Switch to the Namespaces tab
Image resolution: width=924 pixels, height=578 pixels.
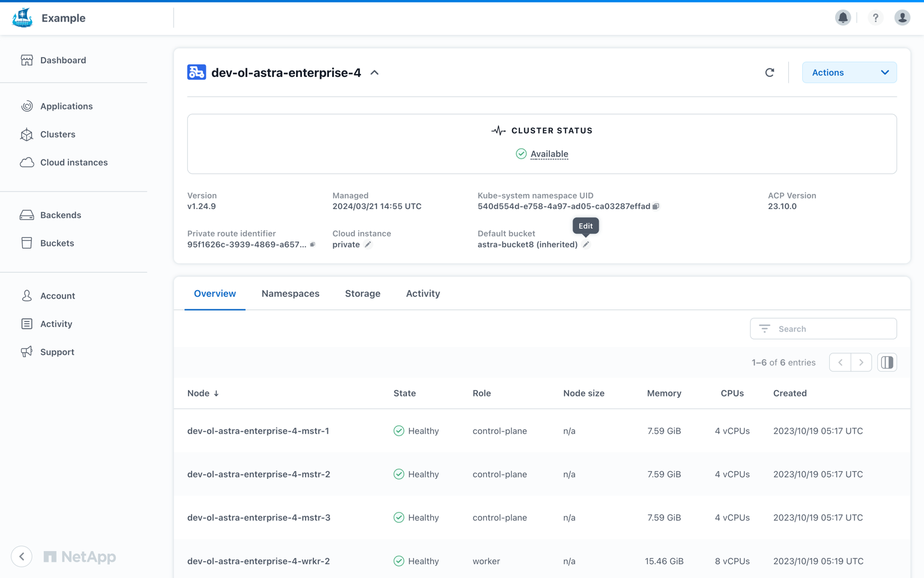tap(290, 294)
